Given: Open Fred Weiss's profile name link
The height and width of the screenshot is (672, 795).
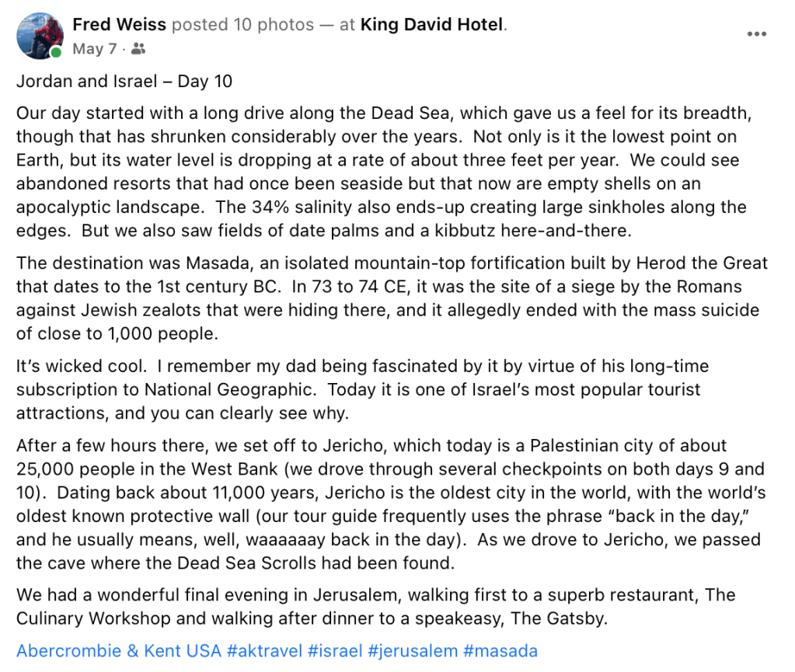Looking at the screenshot, I should [x=119, y=25].
